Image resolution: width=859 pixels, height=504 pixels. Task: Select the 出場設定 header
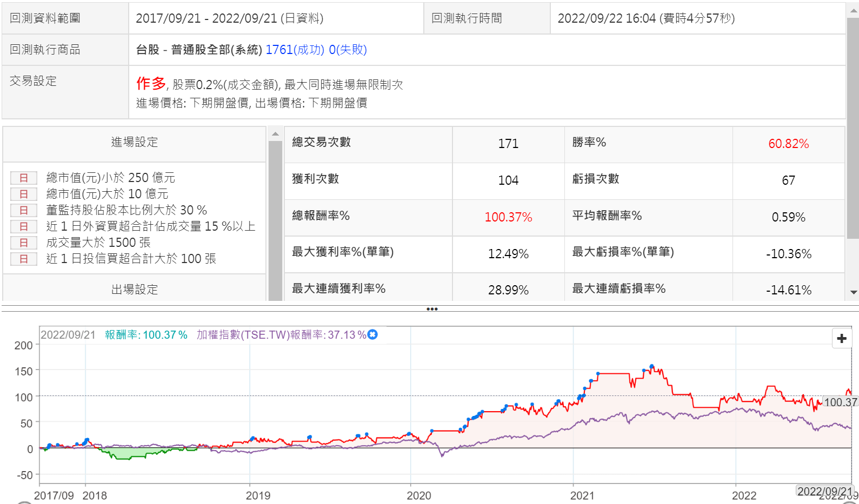click(135, 290)
